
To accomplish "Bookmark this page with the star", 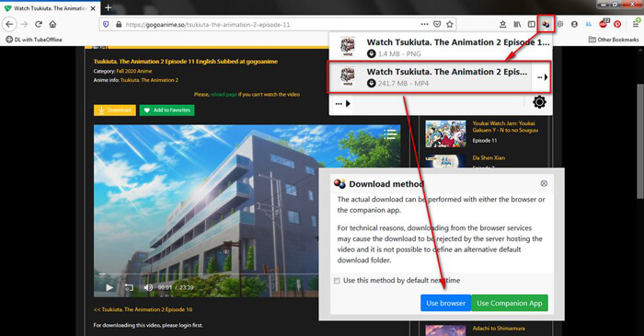I will [450, 25].
